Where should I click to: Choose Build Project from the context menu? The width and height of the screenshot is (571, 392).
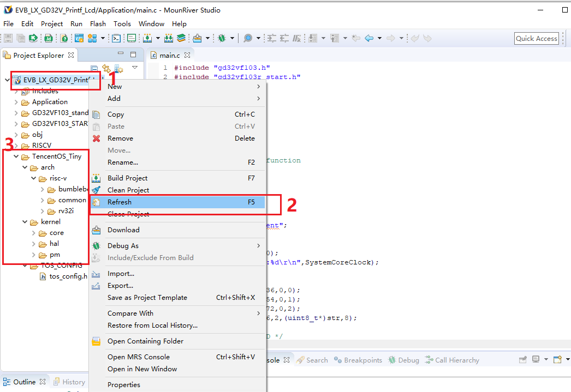coord(178,178)
